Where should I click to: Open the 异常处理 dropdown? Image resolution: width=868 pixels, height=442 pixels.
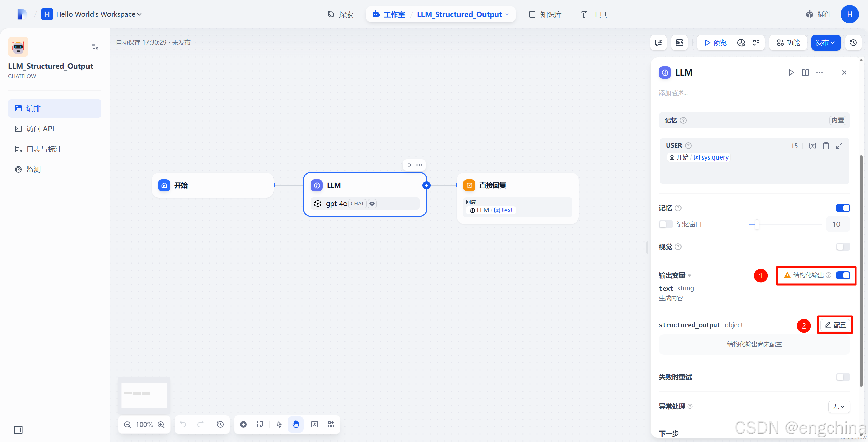pyautogui.click(x=839, y=406)
